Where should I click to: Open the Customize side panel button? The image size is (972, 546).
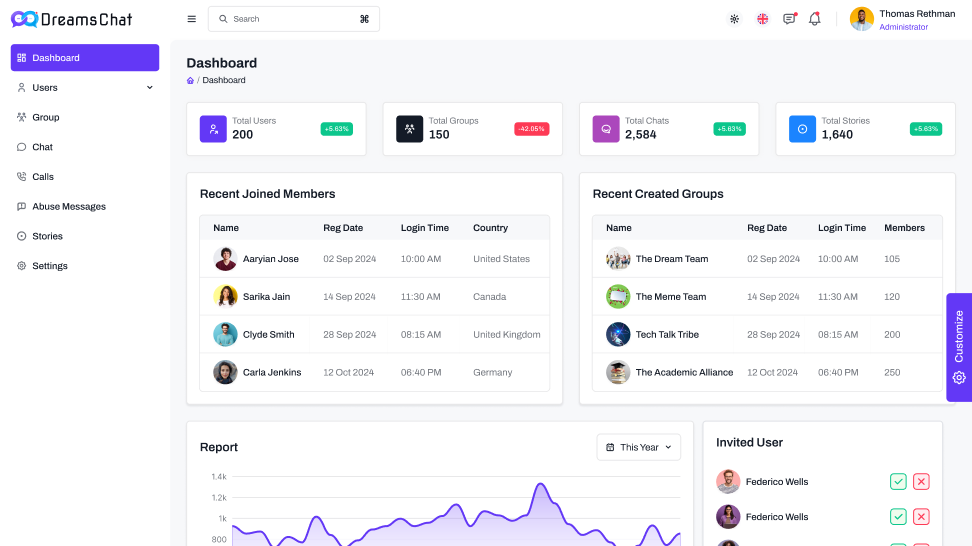coord(958,347)
